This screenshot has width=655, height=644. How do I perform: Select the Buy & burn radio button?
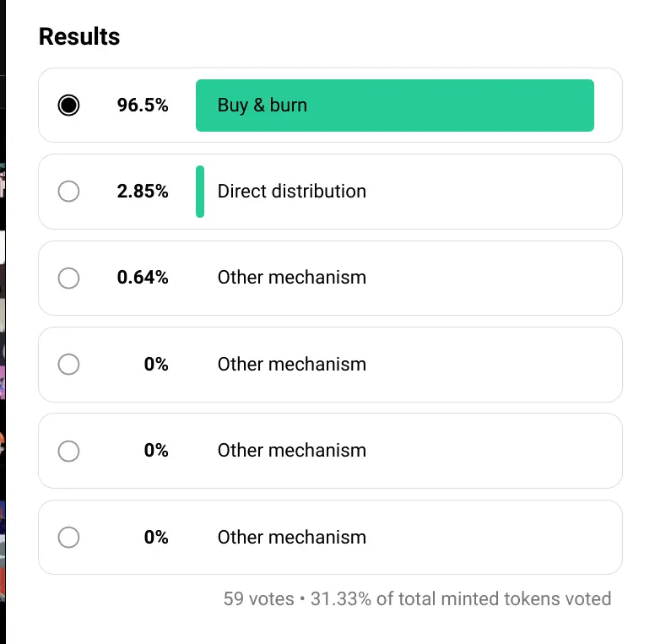point(68,105)
